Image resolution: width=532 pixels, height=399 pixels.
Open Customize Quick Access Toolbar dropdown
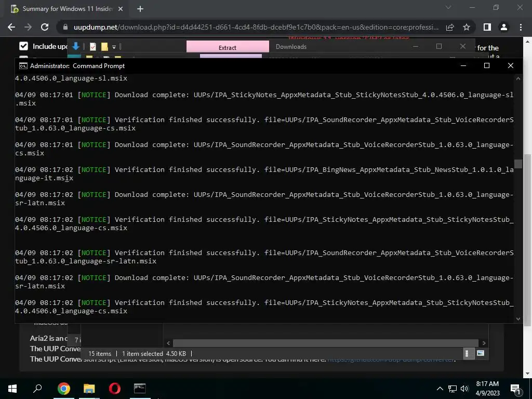[x=114, y=47]
